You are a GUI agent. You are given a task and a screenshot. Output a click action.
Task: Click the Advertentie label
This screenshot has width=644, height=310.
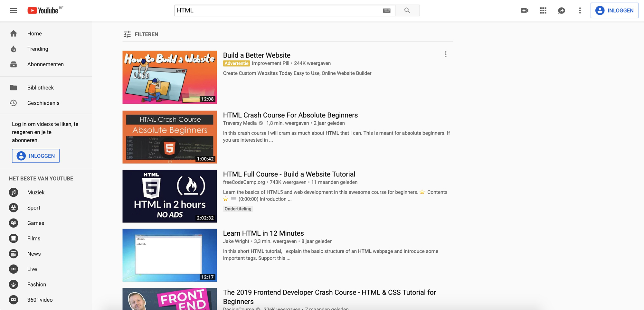click(x=236, y=63)
